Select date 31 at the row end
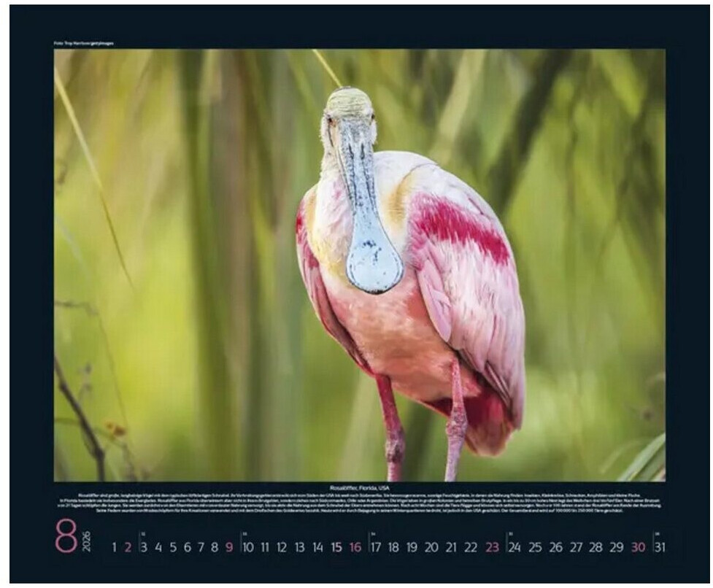The width and height of the screenshot is (713, 588). coord(659,547)
